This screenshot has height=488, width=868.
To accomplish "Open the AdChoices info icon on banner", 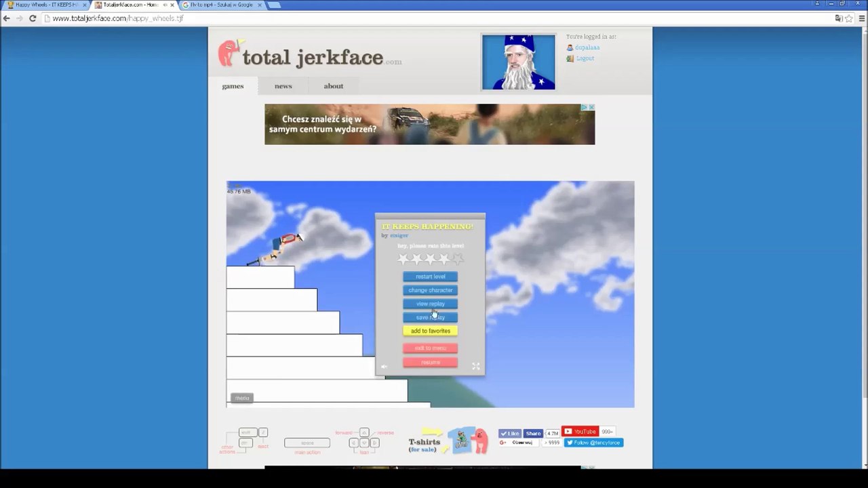I will pyautogui.click(x=585, y=107).
